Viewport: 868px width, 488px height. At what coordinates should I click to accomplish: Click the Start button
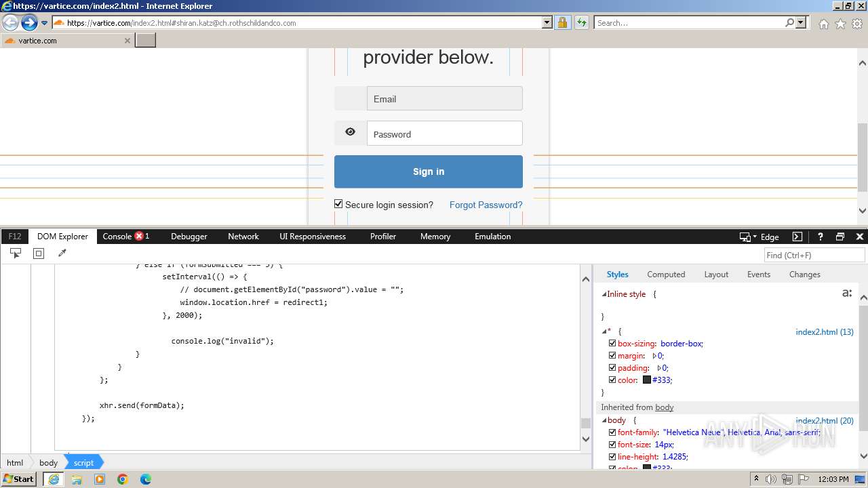pos(19,479)
